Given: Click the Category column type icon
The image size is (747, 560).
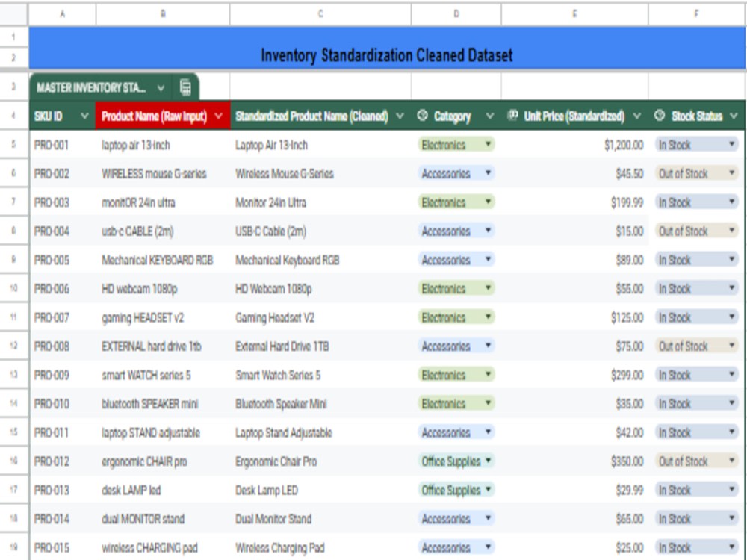Looking at the screenshot, I should pyautogui.click(x=422, y=116).
